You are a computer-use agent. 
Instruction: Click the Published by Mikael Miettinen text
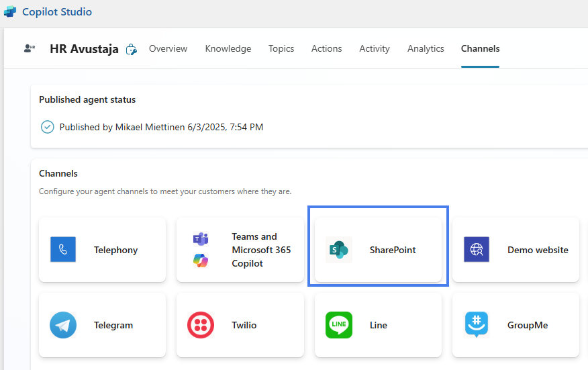[x=161, y=127]
